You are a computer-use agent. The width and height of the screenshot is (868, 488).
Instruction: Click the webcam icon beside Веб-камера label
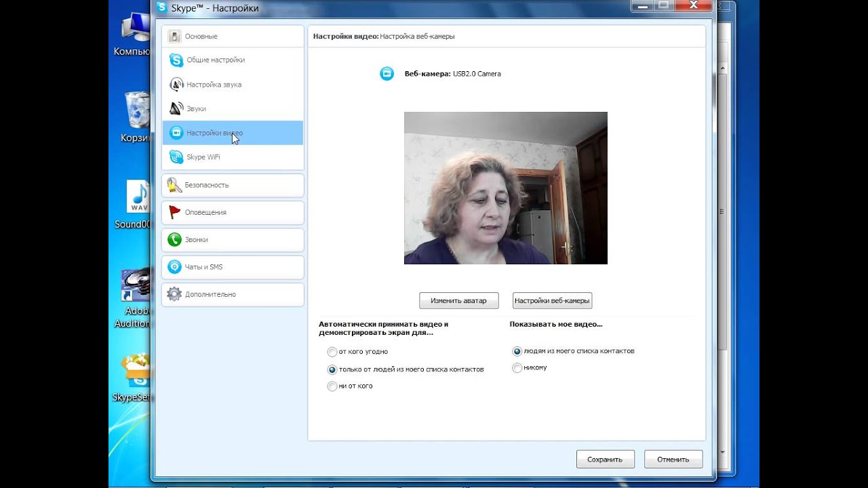[x=387, y=74]
